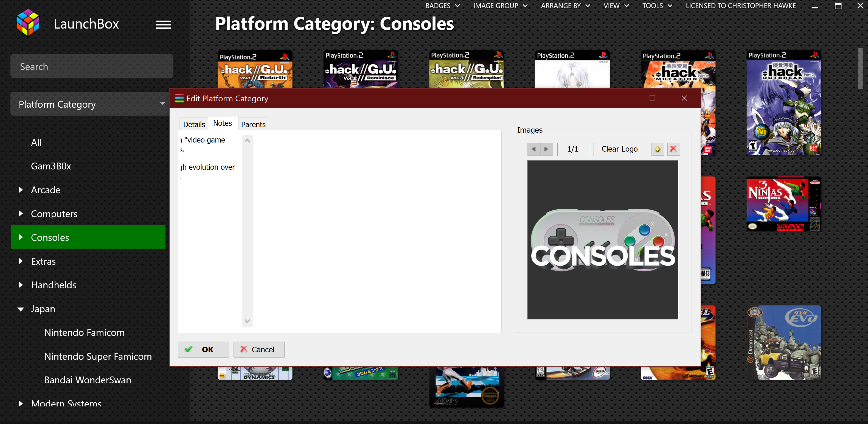Screen dimensions: 868x424
Task: Collapse the Japan category
Action: click(21, 309)
